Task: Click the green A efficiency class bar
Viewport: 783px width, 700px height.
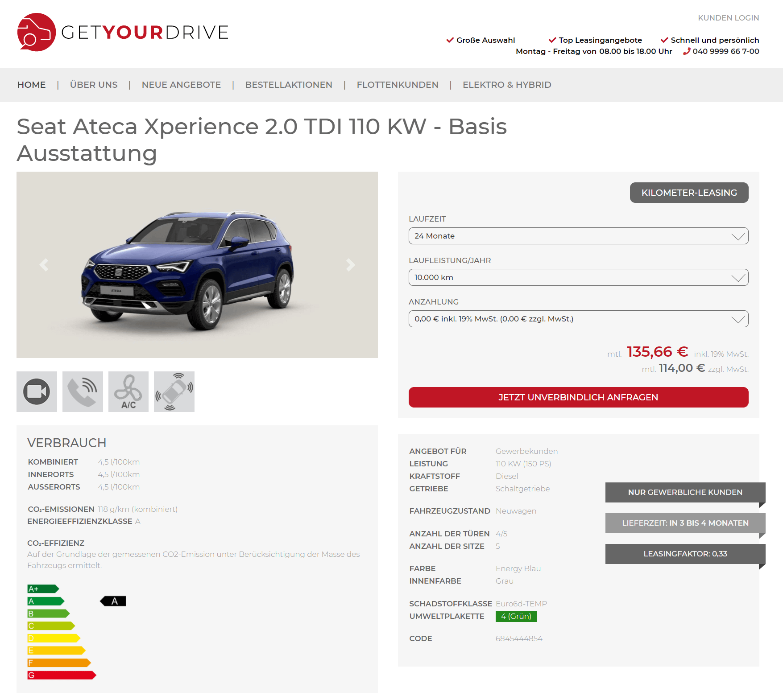Action: (46, 601)
